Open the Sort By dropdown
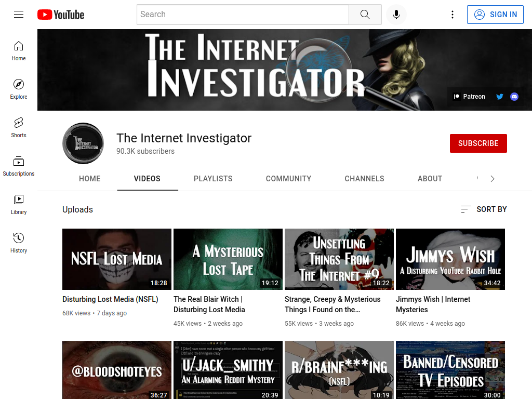Screen dimensions: 532x399 (484, 209)
